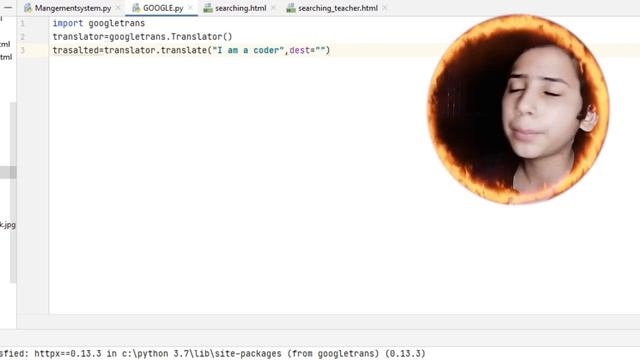Close the GOOGLE.py tab

coord(190,8)
